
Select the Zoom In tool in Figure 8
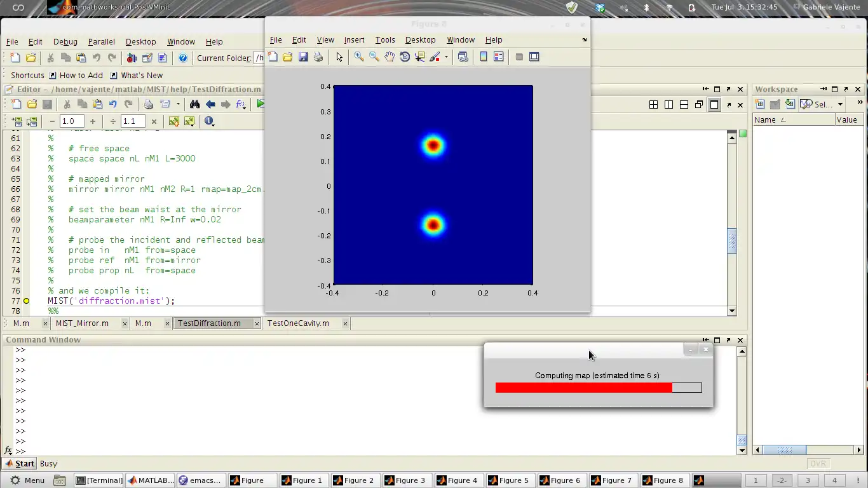pyautogui.click(x=359, y=57)
